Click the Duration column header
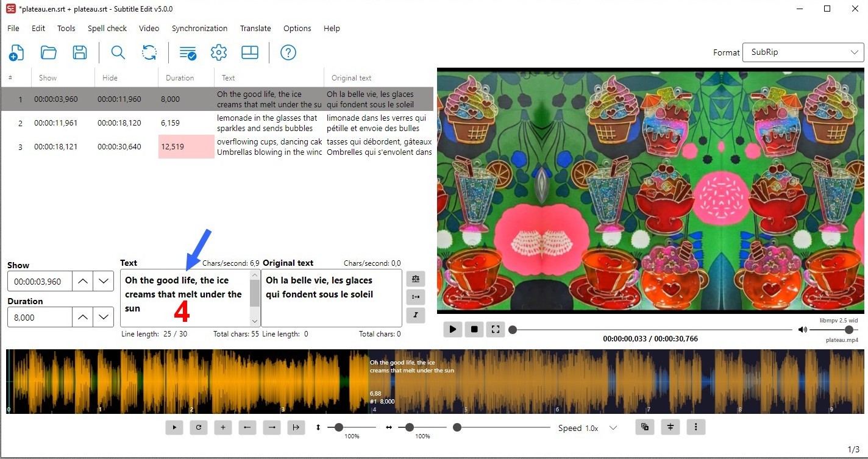This screenshot has width=868, height=459. (186, 78)
